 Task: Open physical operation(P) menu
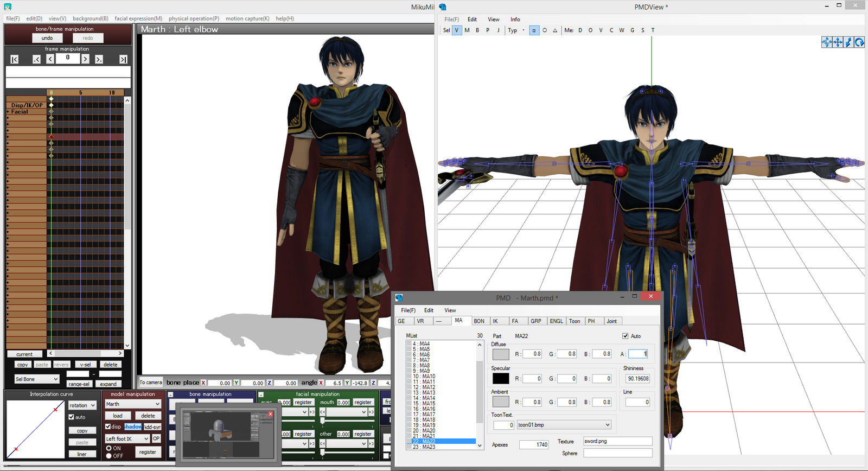pyautogui.click(x=194, y=18)
